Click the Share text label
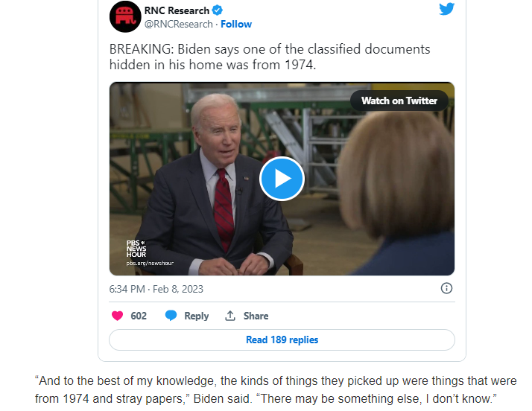The width and height of the screenshot is (532, 411). pyautogui.click(x=256, y=316)
